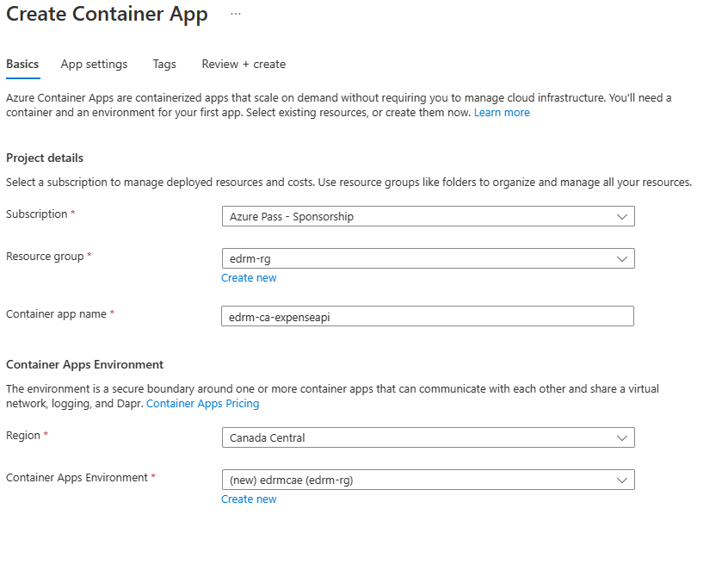Click the Container app name label
The height and width of the screenshot is (564, 728).
[56, 314]
